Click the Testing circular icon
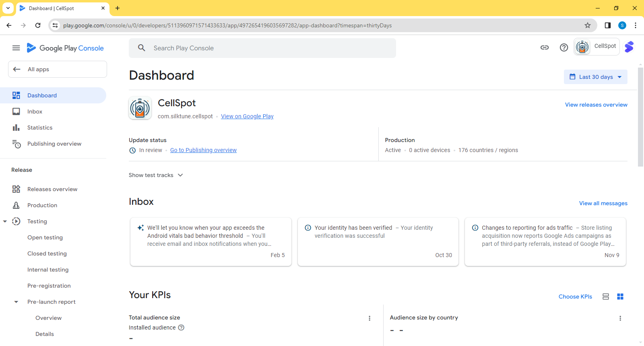The height and width of the screenshot is (346, 644). pos(16,221)
